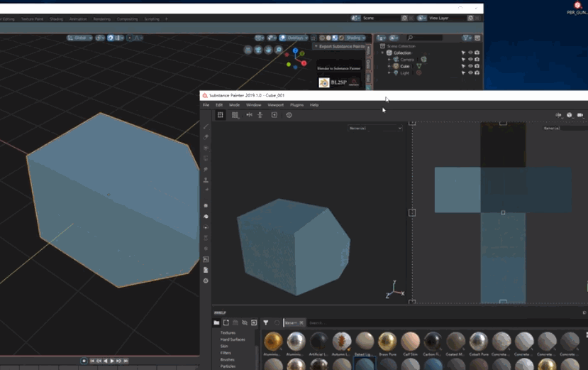
Task: Select the Textures shelf category
Action: [228, 333]
